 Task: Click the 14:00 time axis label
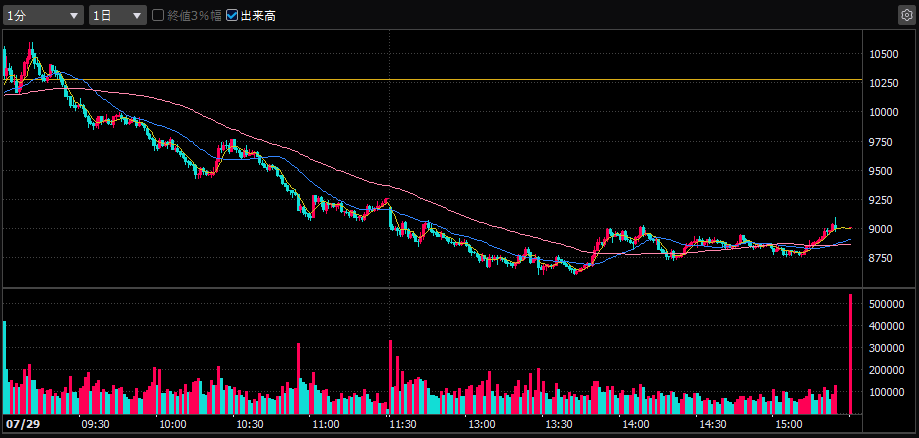point(634,424)
